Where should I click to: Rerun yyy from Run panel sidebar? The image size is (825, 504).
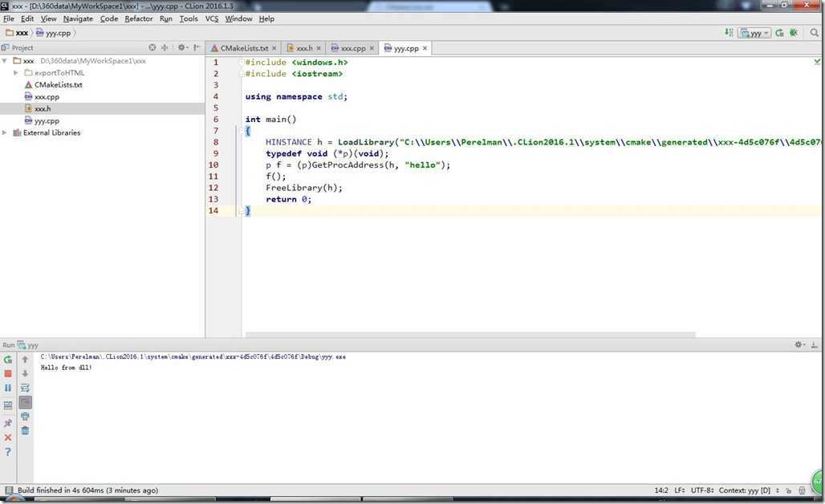(8, 360)
